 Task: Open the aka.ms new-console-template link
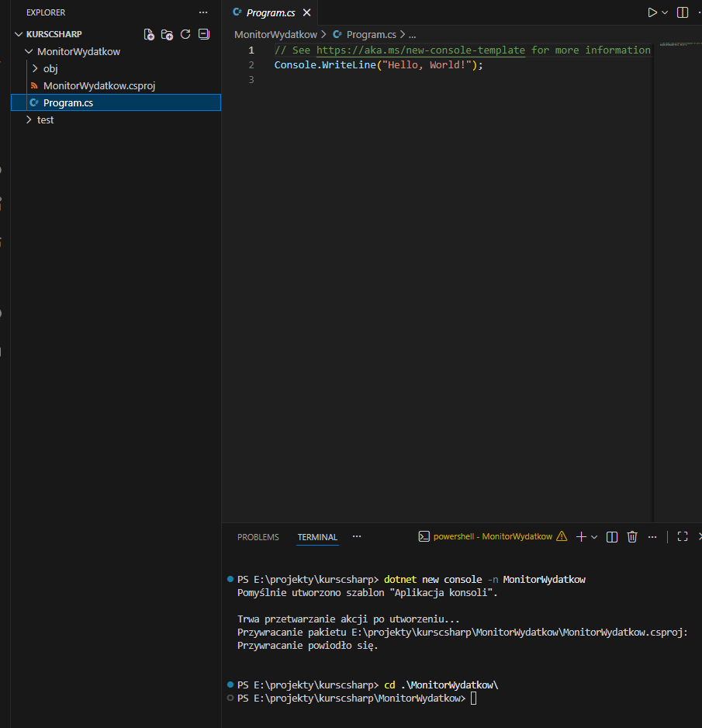(x=420, y=50)
